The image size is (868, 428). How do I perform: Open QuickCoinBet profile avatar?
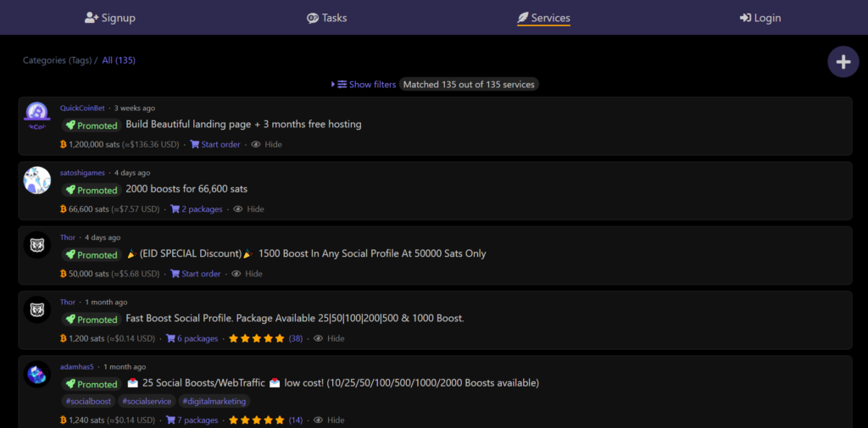pyautogui.click(x=37, y=116)
